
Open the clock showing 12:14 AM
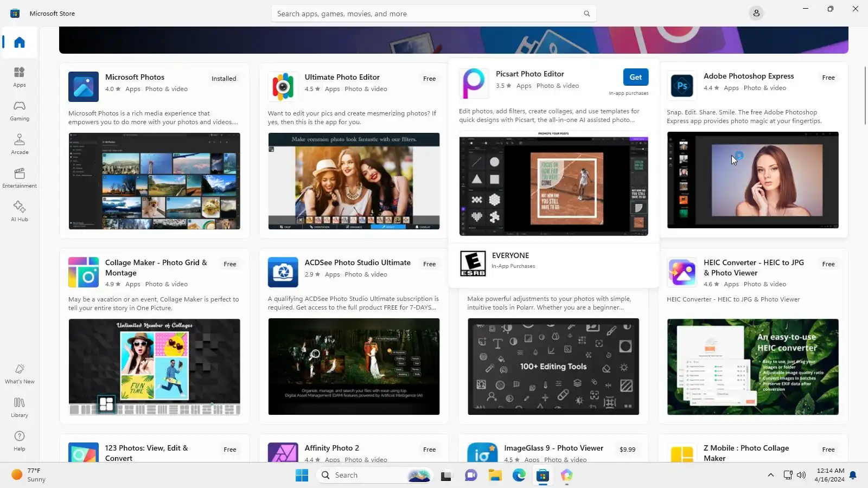(829, 475)
